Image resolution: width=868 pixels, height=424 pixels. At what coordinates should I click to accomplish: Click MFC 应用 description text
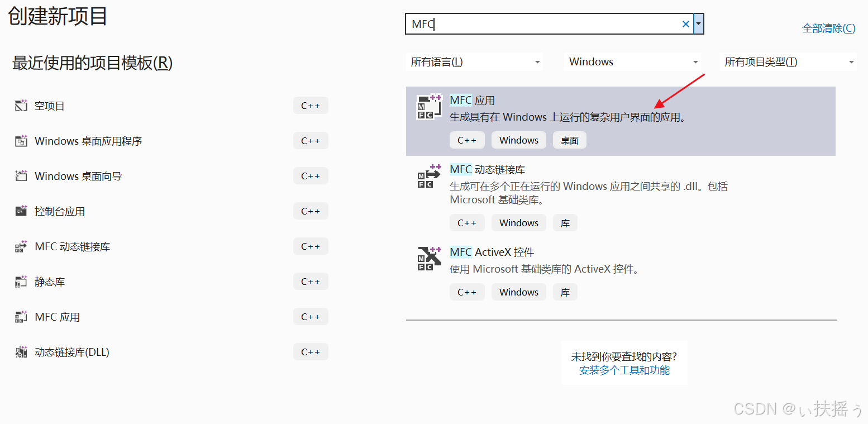(x=567, y=117)
